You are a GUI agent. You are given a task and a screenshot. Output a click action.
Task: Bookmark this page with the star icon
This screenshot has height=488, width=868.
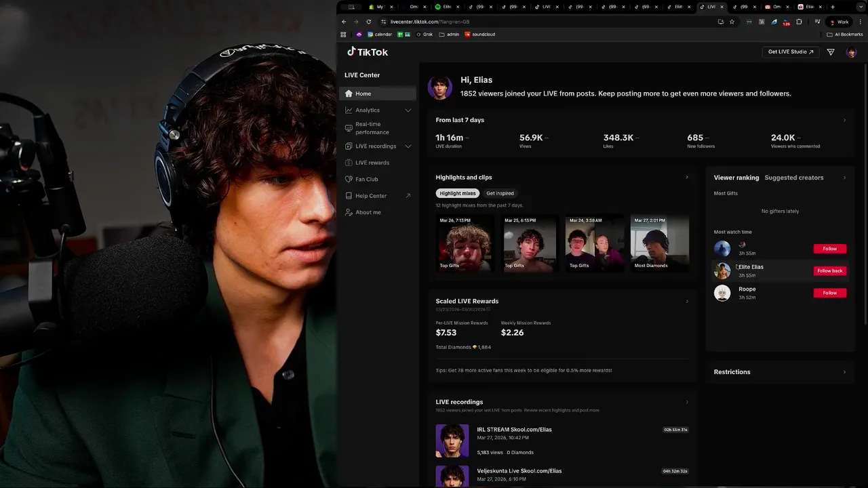[x=732, y=22]
